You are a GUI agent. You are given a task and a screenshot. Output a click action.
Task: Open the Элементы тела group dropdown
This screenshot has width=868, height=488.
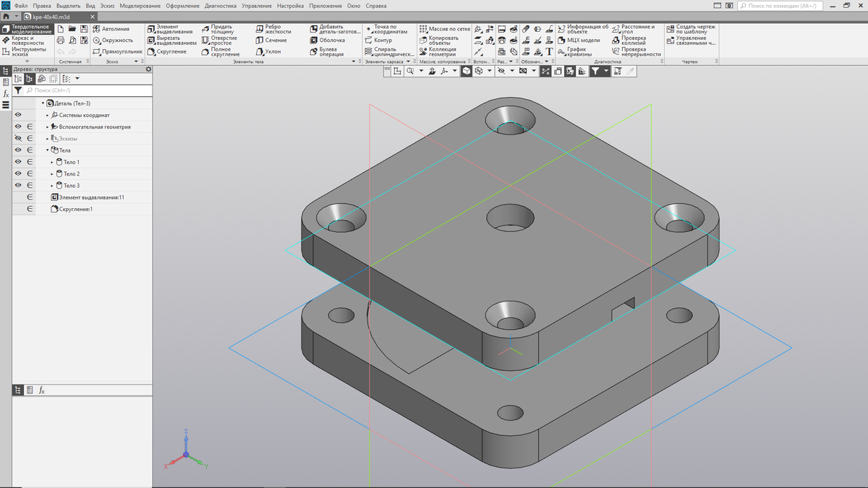(x=354, y=62)
